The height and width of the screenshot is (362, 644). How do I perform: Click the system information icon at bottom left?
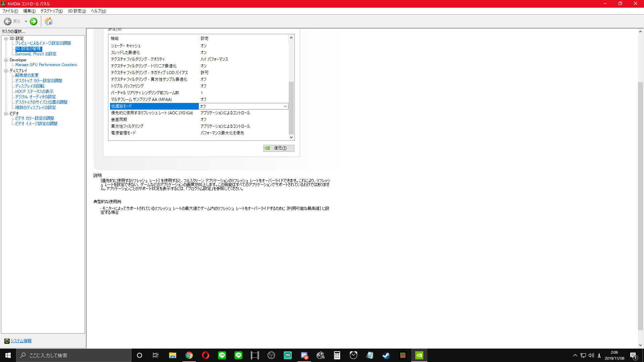coord(7,341)
